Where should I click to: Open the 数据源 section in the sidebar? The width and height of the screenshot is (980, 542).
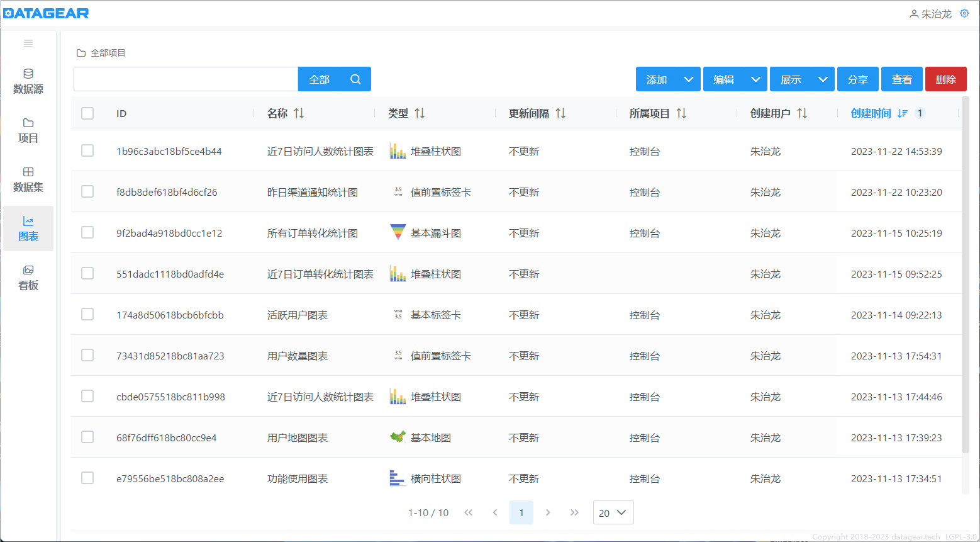pyautogui.click(x=28, y=81)
